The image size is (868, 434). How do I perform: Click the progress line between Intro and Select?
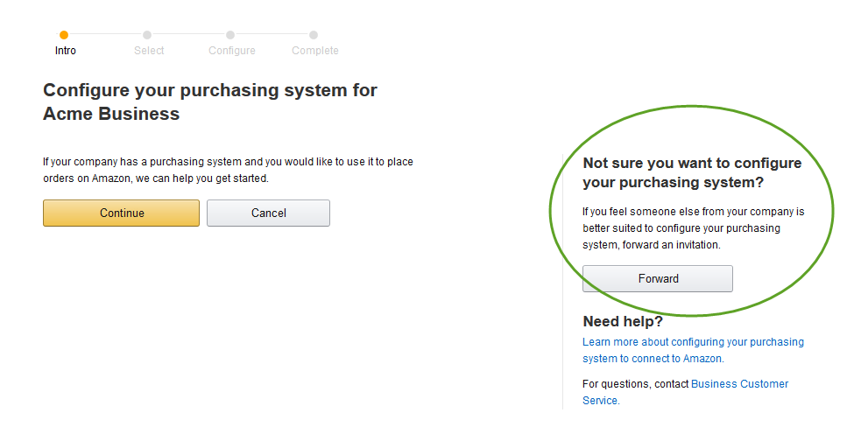click(x=105, y=35)
